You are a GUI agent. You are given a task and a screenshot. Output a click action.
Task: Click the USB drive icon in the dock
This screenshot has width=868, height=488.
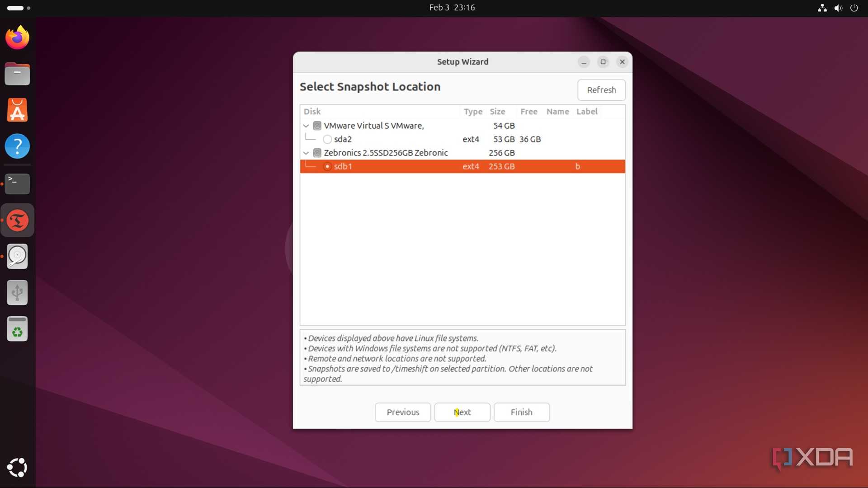[x=17, y=292]
